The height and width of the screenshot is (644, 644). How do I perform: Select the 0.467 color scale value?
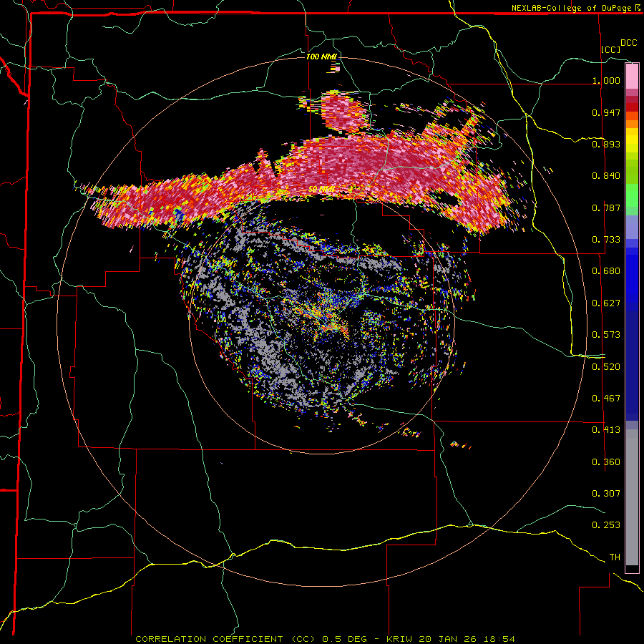coord(606,399)
